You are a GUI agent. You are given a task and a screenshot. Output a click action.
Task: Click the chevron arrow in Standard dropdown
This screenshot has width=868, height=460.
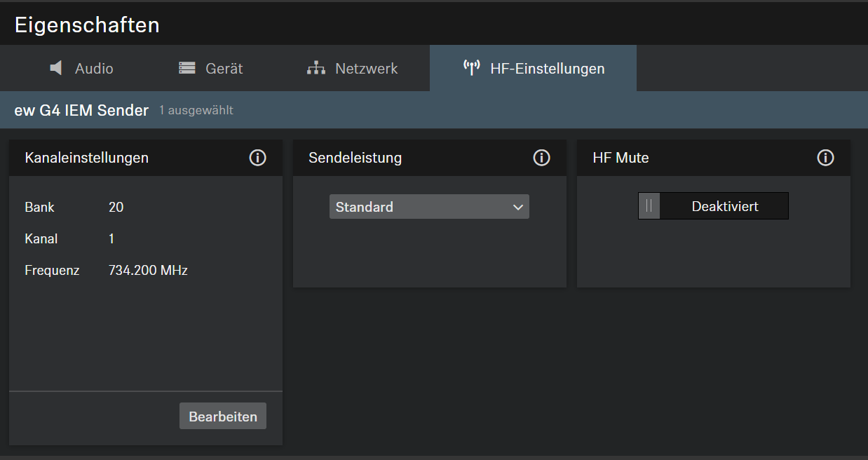(518, 207)
